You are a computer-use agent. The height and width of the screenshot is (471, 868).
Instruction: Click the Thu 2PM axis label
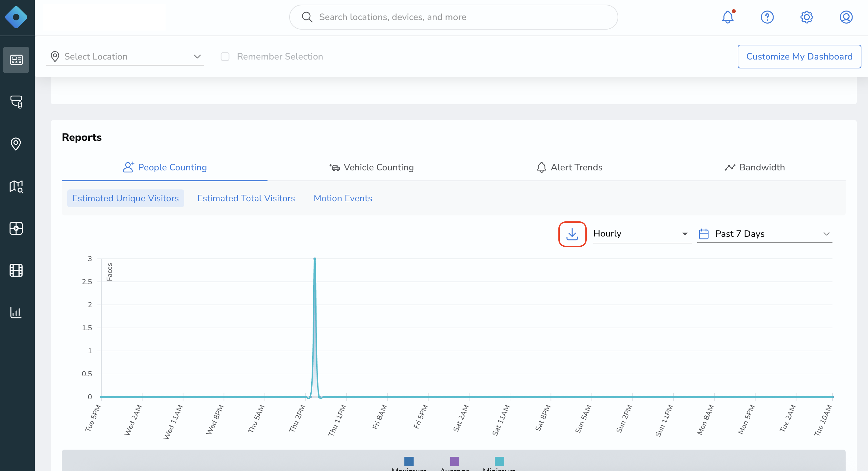pyautogui.click(x=297, y=418)
